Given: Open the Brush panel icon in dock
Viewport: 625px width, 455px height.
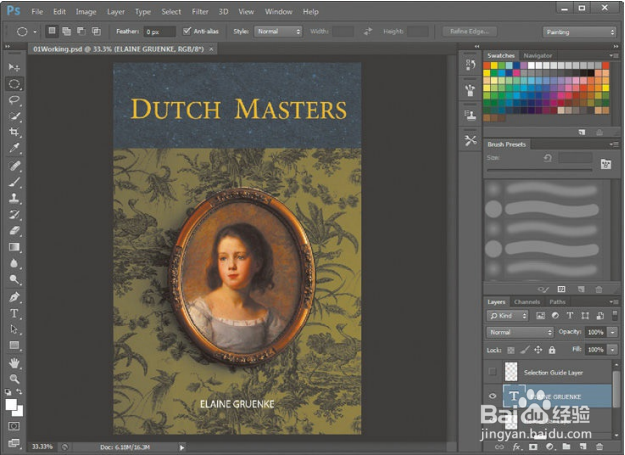Looking at the screenshot, I should tap(470, 90).
